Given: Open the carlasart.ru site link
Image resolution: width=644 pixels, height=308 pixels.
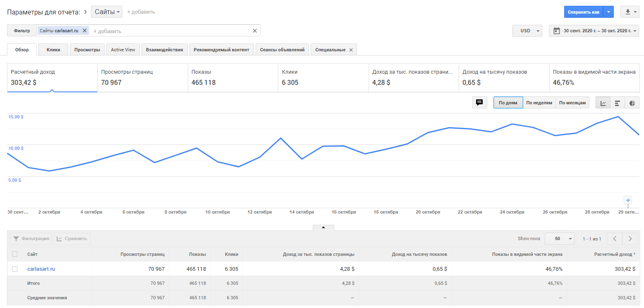Looking at the screenshot, I should pyautogui.click(x=41, y=269).
